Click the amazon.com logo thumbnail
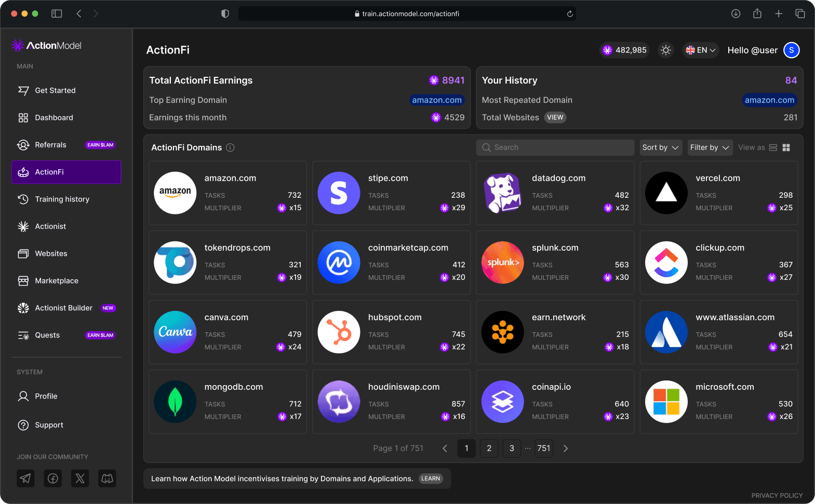This screenshot has height=504, width=815. pos(175,193)
